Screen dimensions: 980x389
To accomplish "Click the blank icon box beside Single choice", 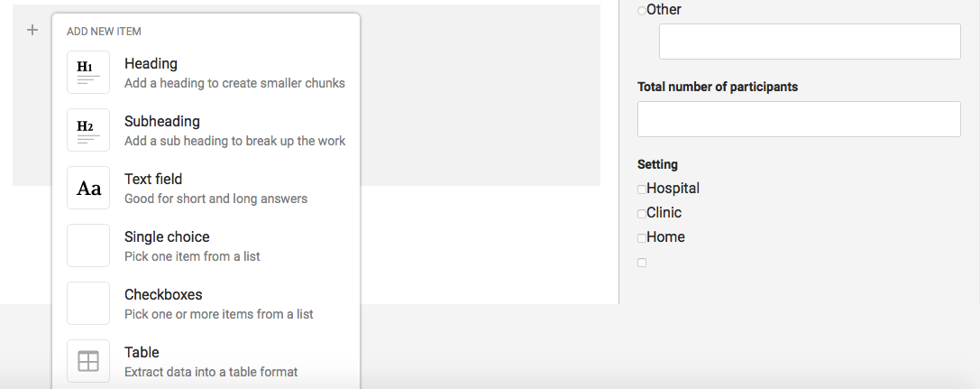I will tap(88, 245).
